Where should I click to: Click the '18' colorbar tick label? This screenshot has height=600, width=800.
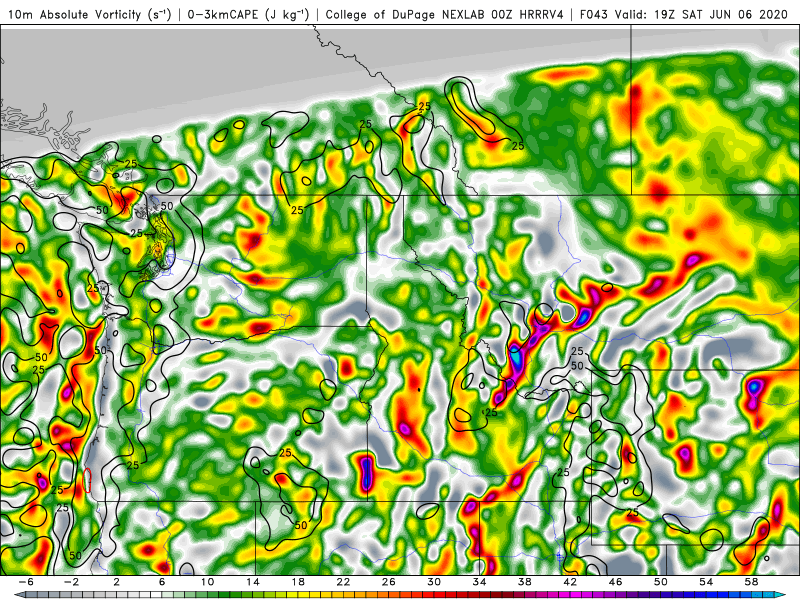(x=298, y=582)
